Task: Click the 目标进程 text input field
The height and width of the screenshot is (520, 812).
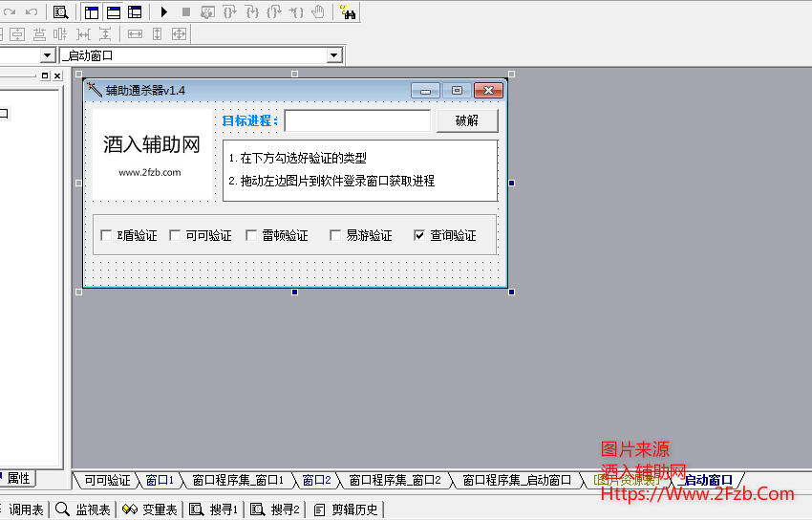Action: coord(357,121)
